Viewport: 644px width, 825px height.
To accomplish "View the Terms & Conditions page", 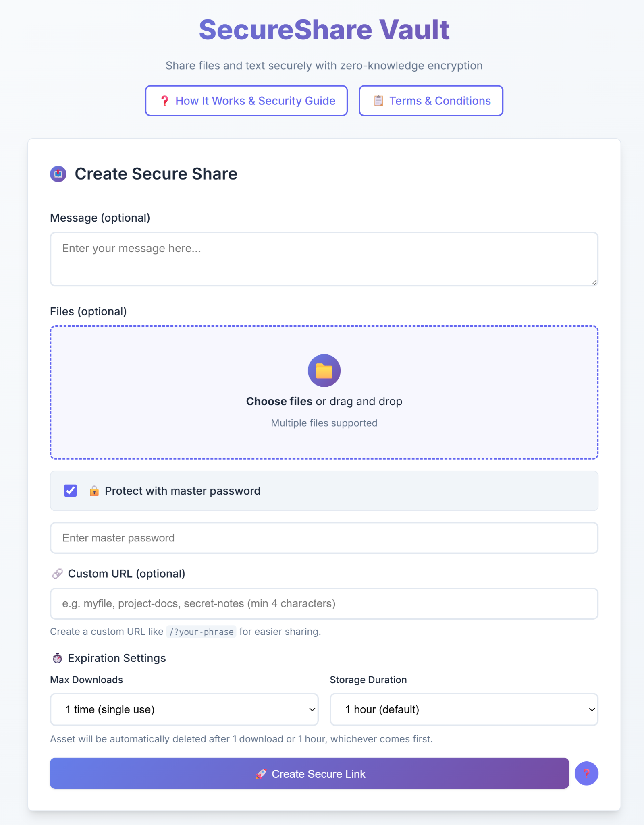I will click(x=430, y=101).
